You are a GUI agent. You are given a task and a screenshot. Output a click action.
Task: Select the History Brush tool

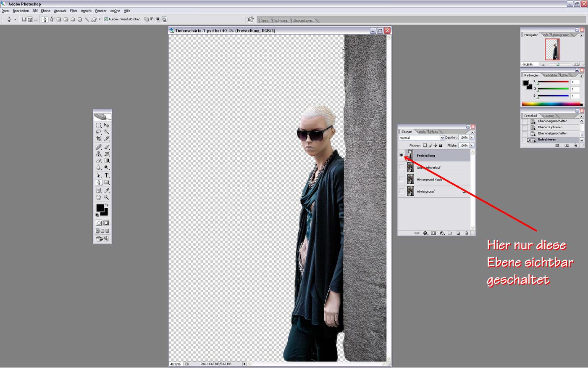click(107, 154)
